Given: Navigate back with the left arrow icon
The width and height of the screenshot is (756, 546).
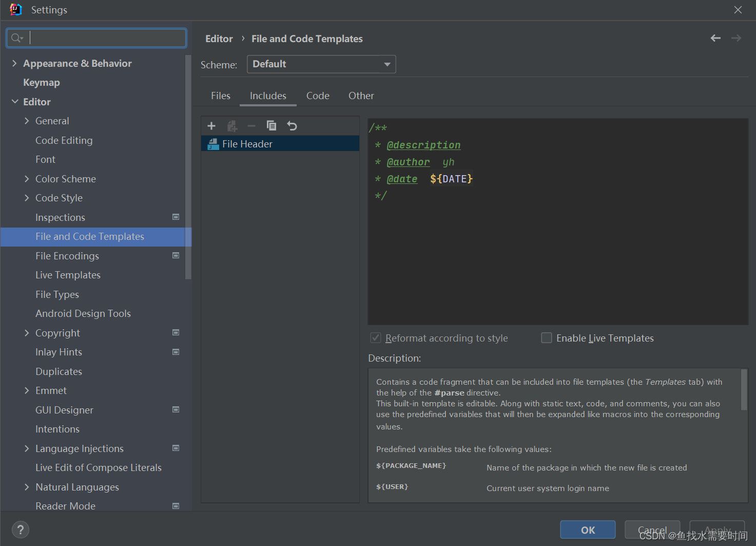Looking at the screenshot, I should [x=715, y=38].
